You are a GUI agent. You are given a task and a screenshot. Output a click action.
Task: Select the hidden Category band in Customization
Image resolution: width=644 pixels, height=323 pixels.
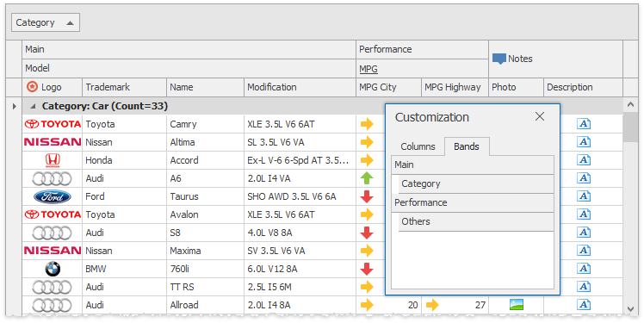click(x=476, y=183)
